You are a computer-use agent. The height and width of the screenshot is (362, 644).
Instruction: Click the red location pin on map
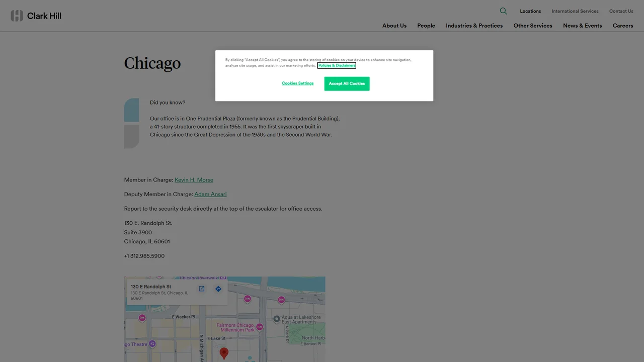click(x=224, y=353)
